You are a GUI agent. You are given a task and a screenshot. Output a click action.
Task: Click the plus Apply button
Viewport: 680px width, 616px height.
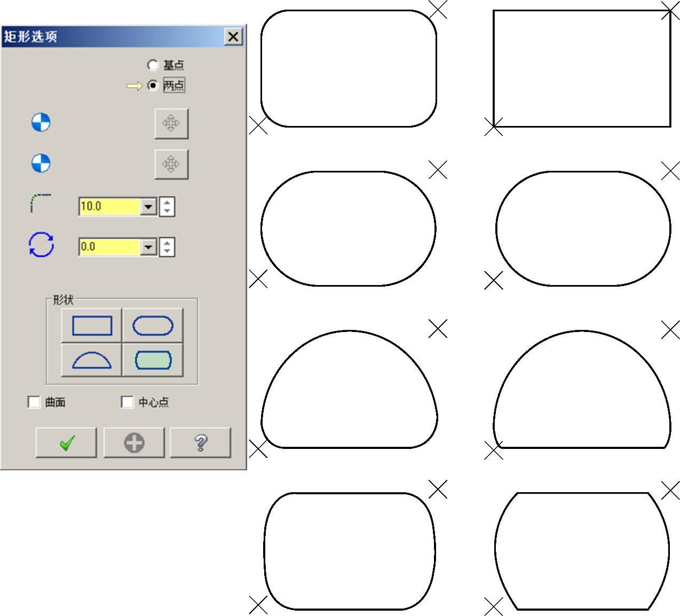coord(134,443)
